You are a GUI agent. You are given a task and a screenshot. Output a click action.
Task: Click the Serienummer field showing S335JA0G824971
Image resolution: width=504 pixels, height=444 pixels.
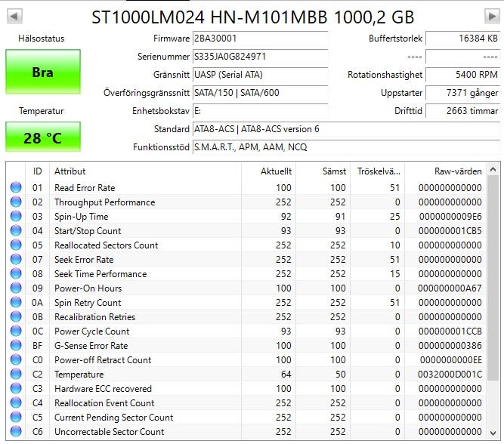(259, 57)
